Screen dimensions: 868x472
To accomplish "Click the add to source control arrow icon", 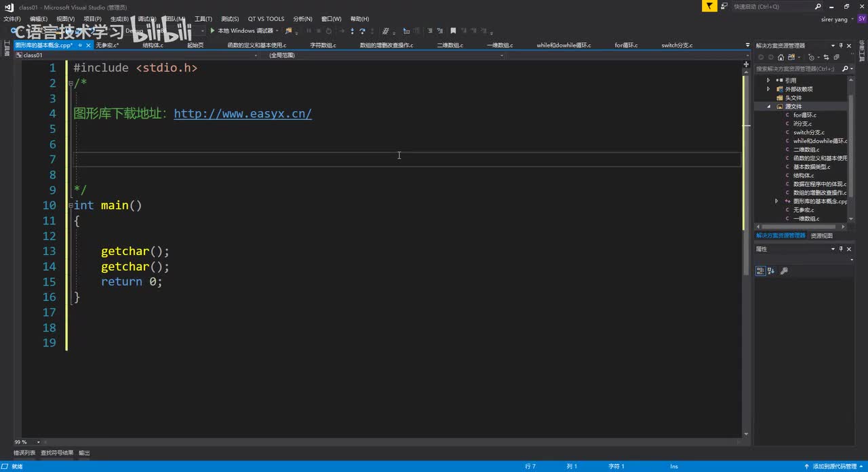I will point(806,466).
